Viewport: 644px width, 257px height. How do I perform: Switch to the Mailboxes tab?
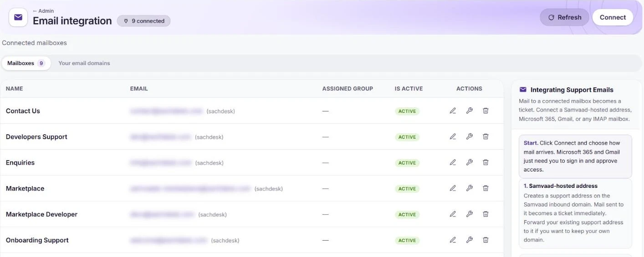tap(26, 63)
